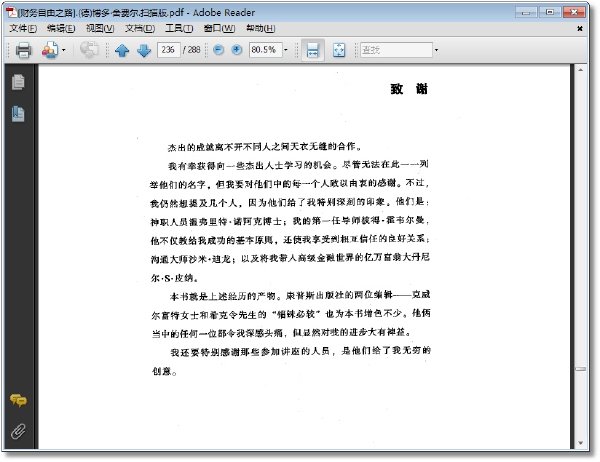Click the heading text 致 谢
The height and width of the screenshot is (462, 600).
[409, 89]
